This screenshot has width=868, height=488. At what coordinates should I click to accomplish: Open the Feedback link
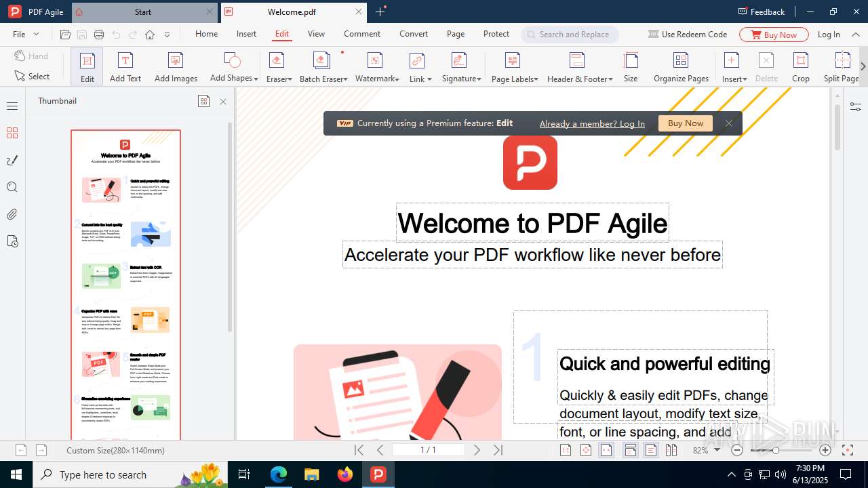(762, 12)
